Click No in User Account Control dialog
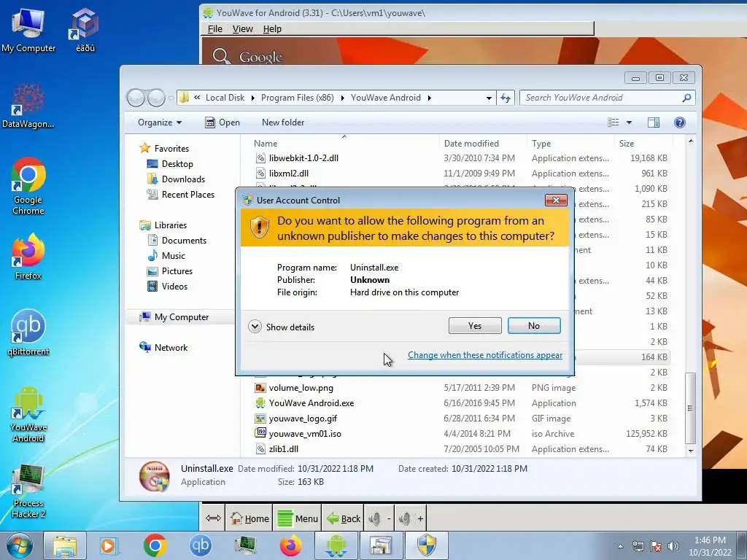The image size is (747, 560). (533, 326)
